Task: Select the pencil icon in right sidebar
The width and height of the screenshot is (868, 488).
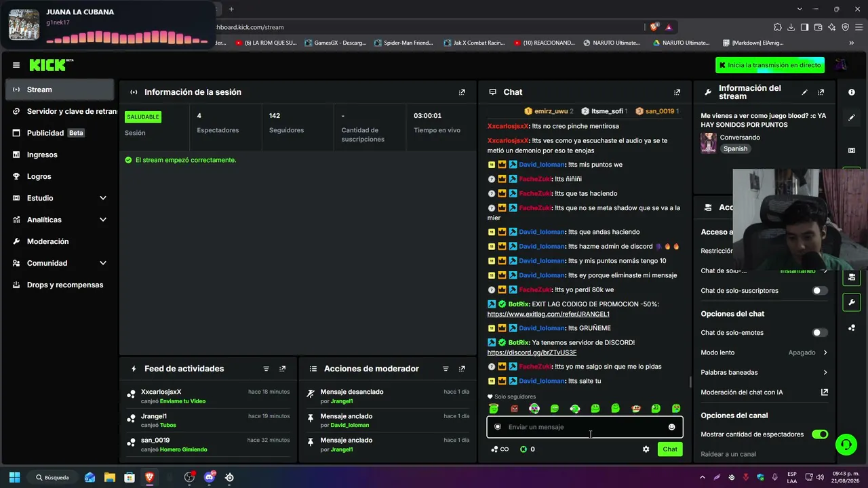Action: point(852,117)
